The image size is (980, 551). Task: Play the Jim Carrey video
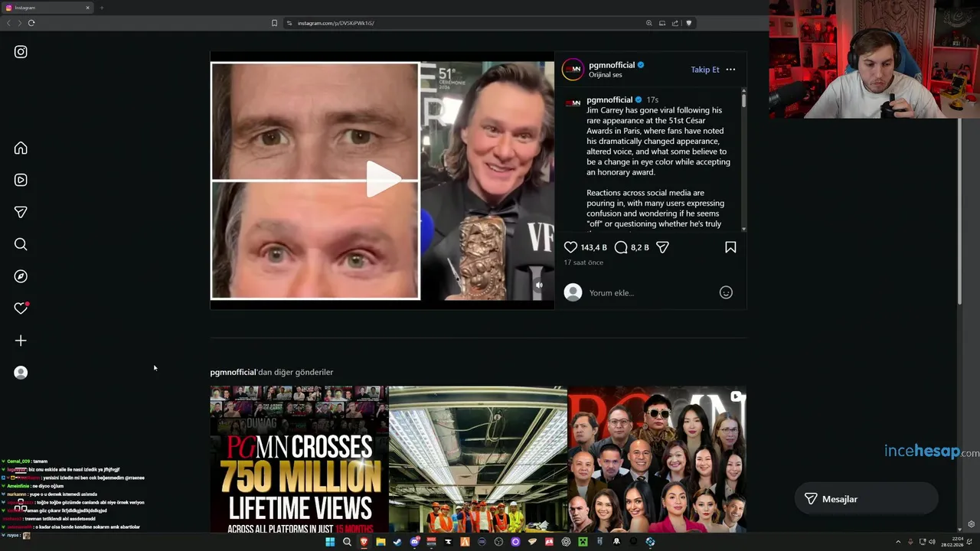382,180
